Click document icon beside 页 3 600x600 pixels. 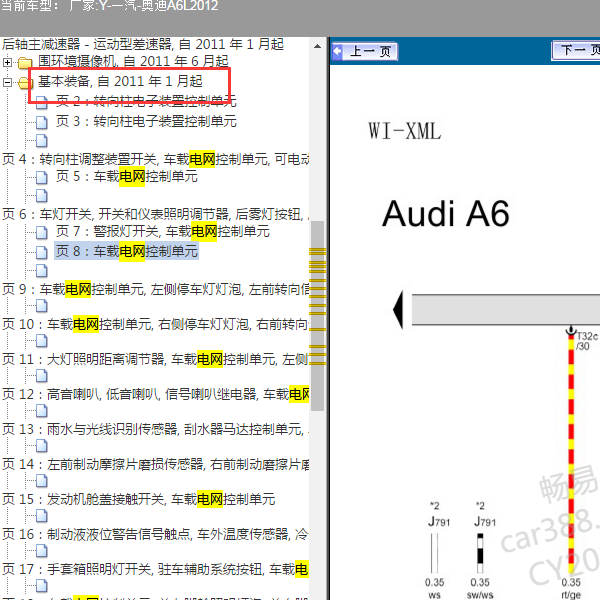coord(42,122)
